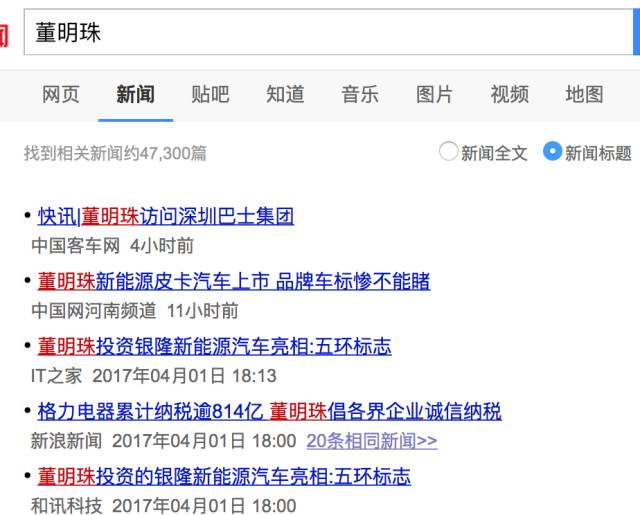Switch to the 网页 tab
Viewport: 640px width, 515px height.
tap(61, 94)
